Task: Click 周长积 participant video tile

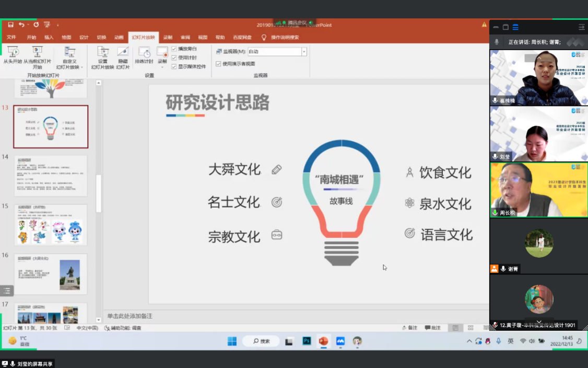Action: (x=539, y=190)
